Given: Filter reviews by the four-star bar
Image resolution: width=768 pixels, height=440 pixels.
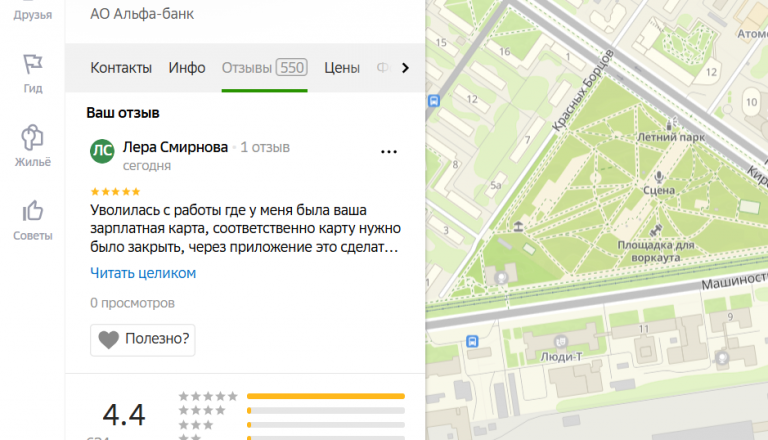Looking at the screenshot, I should 326,410.
